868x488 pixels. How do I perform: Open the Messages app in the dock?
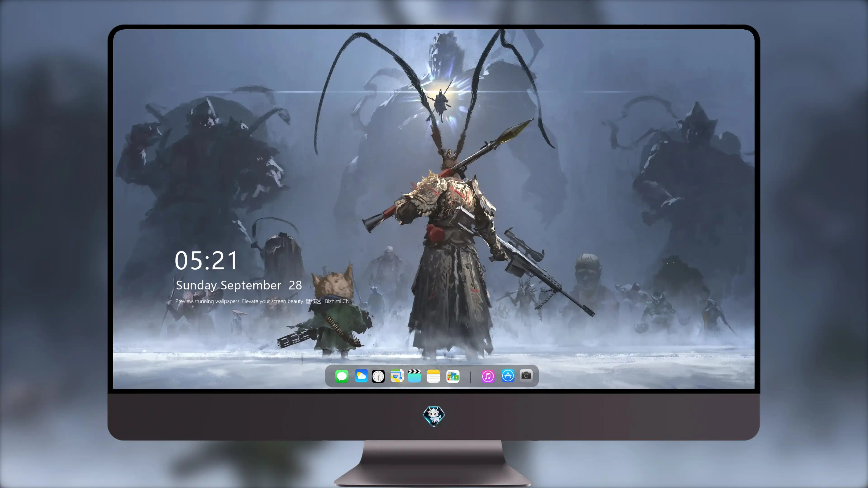(x=342, y=376)
